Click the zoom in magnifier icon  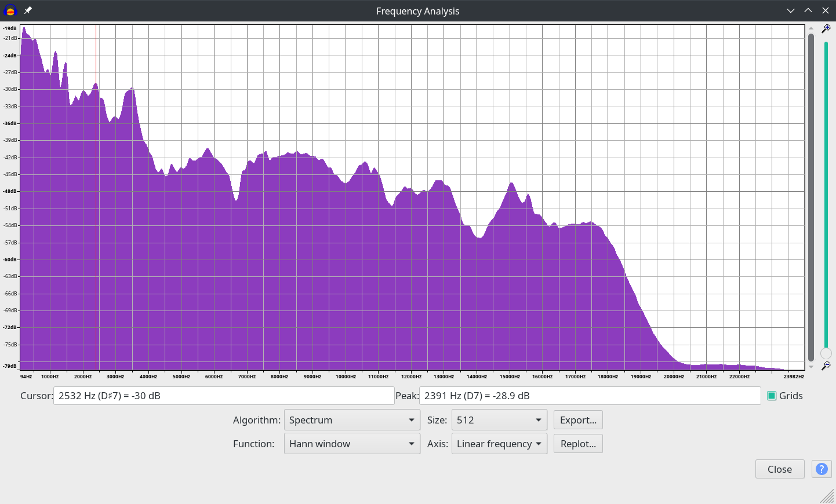point(826,28)
